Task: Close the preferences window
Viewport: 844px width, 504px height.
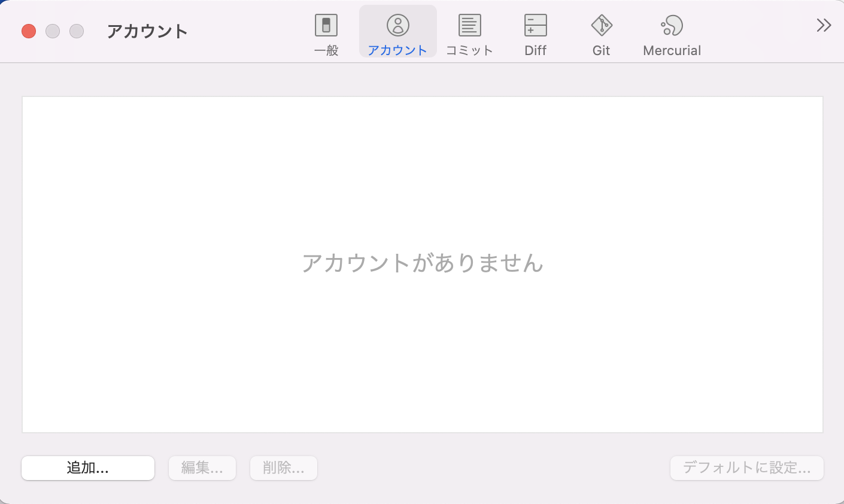Action: [x=28, y=31]
